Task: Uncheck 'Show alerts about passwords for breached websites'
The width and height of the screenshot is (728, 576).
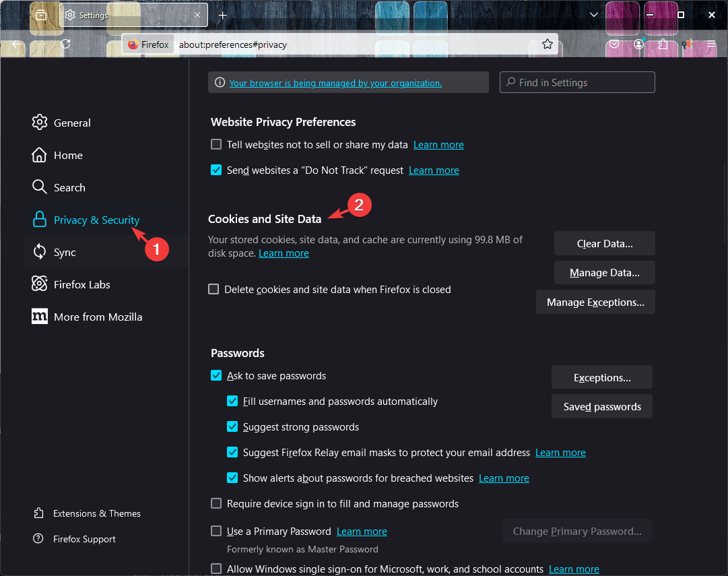Action: coord(232,478)
